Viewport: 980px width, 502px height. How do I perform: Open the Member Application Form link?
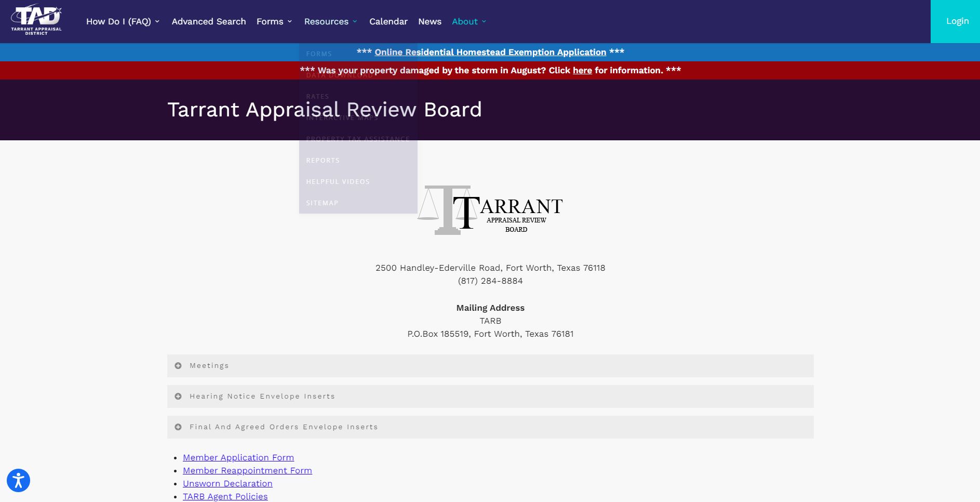238,457
